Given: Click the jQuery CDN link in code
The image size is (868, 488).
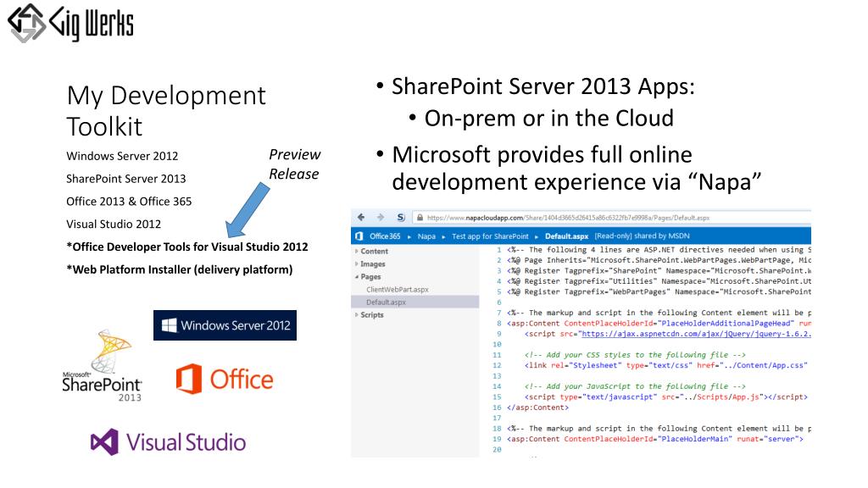Looking at the screenshot, I should click(x=697, y=334).
